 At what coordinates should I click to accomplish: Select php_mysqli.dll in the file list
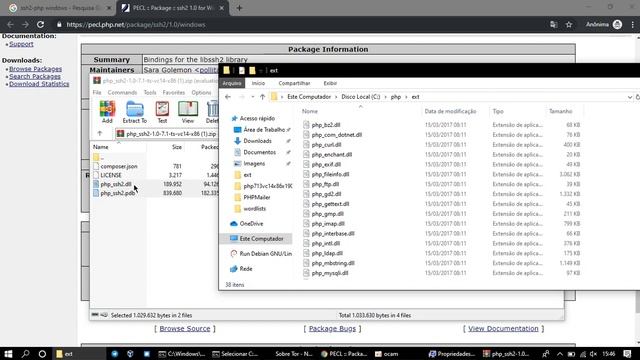coord(326,273)
